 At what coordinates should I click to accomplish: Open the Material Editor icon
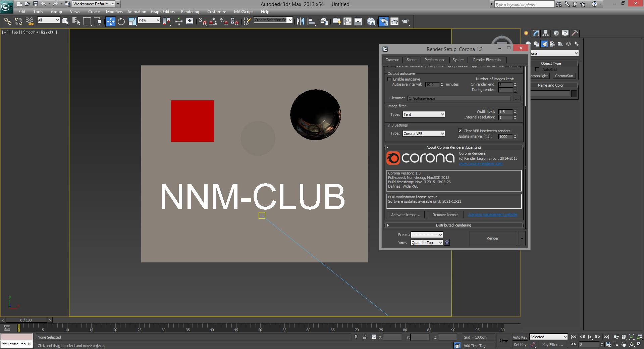click(371, 21)
